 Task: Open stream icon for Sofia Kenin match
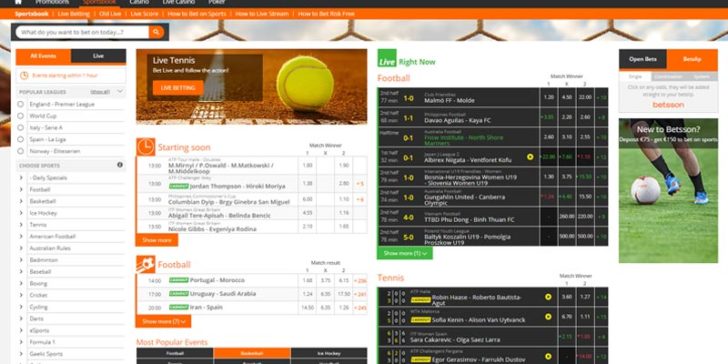point(548,317)
